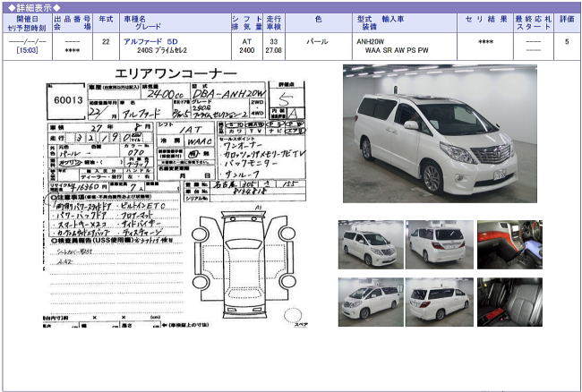
Task: Click lot number 60013 on auction sheet
Action: click(68, 100)
